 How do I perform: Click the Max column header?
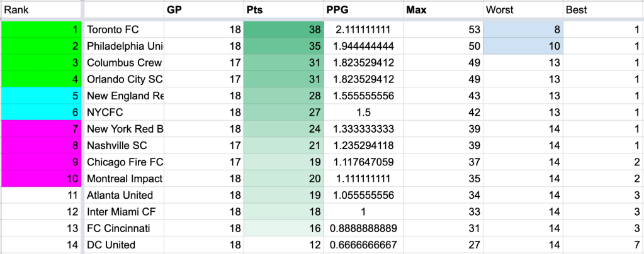[443, 11]
